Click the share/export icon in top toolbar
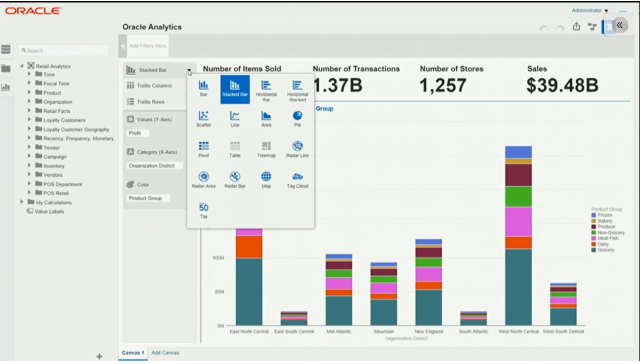Viewport: 641px width, 364px height. 576,27
